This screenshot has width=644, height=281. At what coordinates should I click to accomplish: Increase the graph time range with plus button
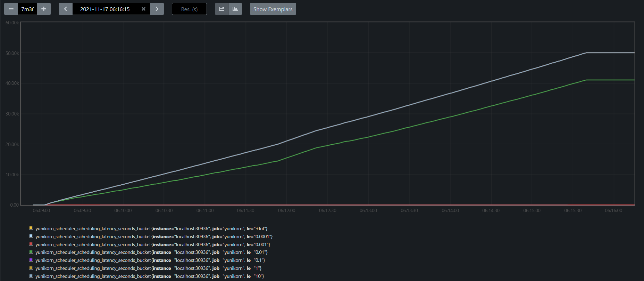pyautogui.click(x=44, y=9)
